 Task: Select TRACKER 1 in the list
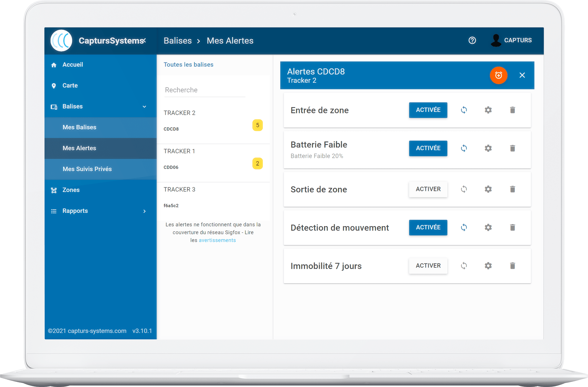pyautogui.click(x=213, y=163)
